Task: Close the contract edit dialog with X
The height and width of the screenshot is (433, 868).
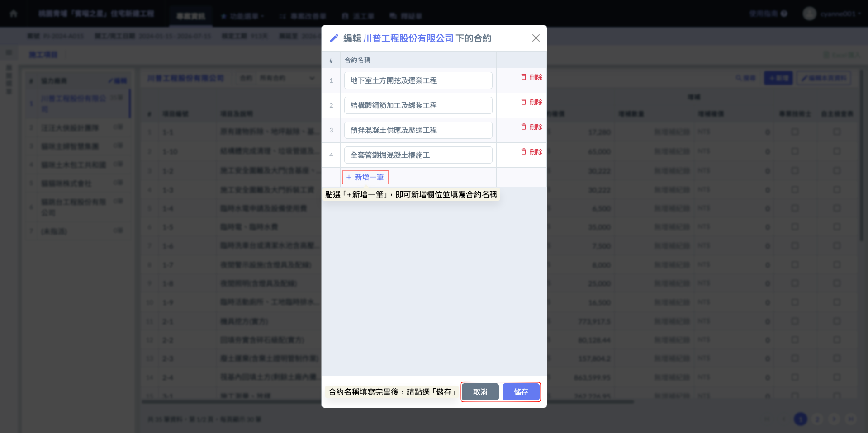Action: pos(536,38)
